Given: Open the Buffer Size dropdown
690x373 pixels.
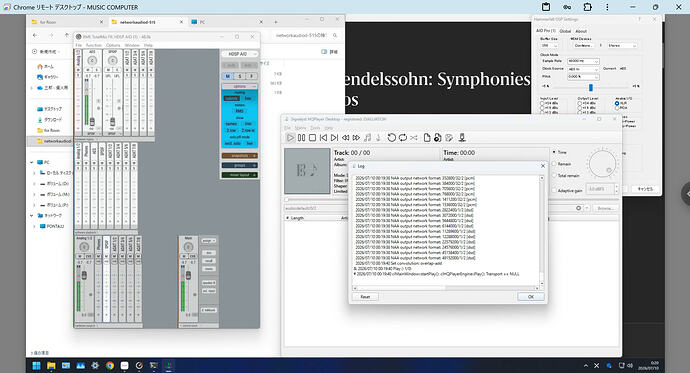Looking at the screenshot, I should tap(549, 45).
